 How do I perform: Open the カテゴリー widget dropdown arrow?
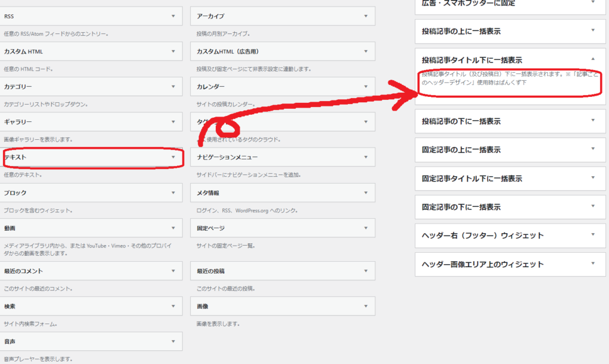(x=172, y=87)
